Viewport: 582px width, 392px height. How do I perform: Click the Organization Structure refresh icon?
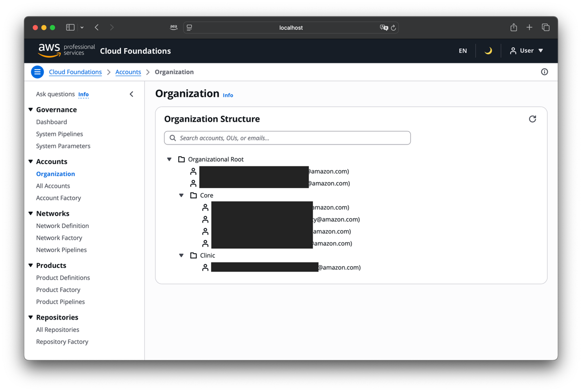point(532,119)
